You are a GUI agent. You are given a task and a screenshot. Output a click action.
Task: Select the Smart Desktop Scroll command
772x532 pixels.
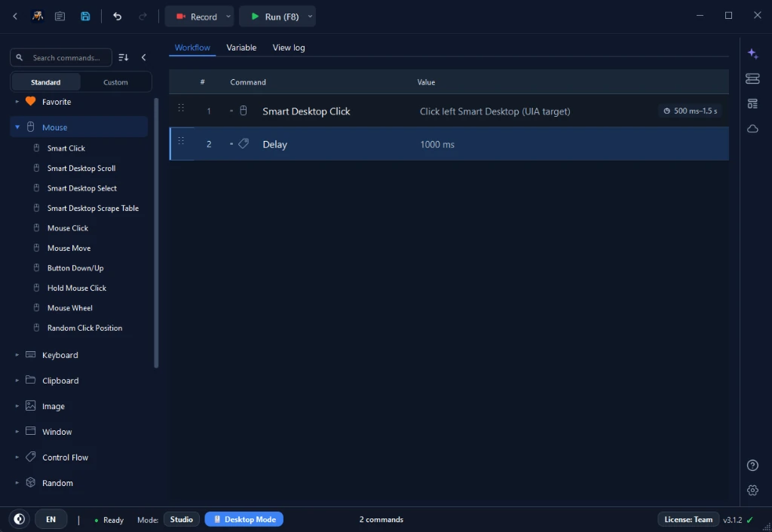click(81, 168)
